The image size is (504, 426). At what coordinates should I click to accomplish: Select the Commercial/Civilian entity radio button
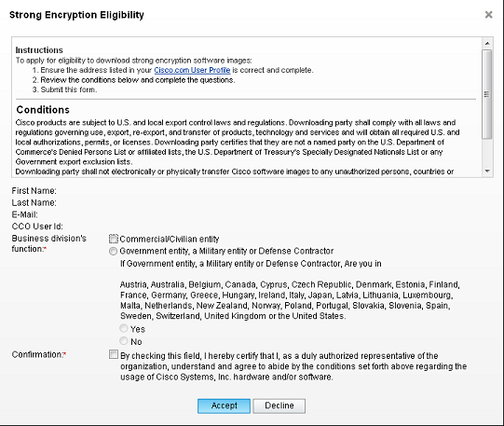(113, 239)
